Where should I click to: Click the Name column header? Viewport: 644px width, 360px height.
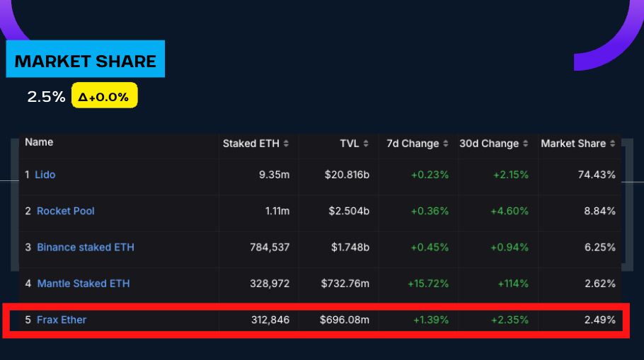point(39,142)
